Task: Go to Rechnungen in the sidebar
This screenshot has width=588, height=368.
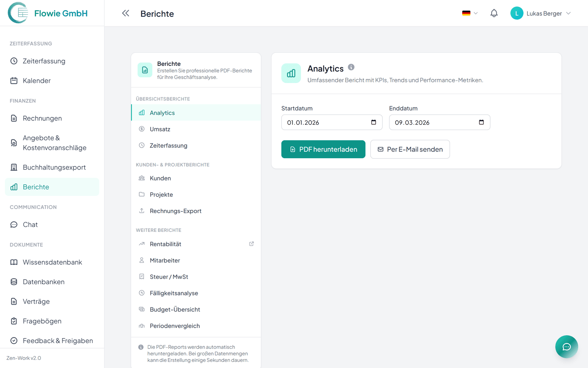Action: (x=42, y=118)
